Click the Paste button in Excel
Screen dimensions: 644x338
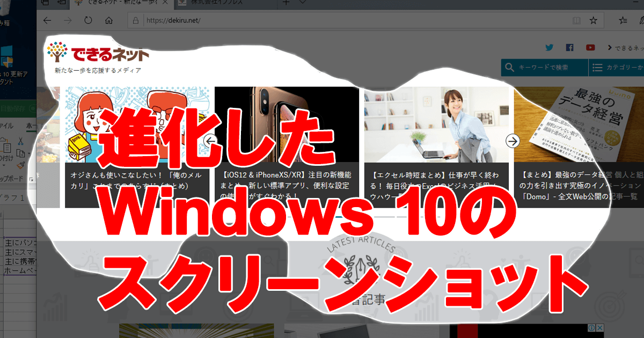pos(6,152)
